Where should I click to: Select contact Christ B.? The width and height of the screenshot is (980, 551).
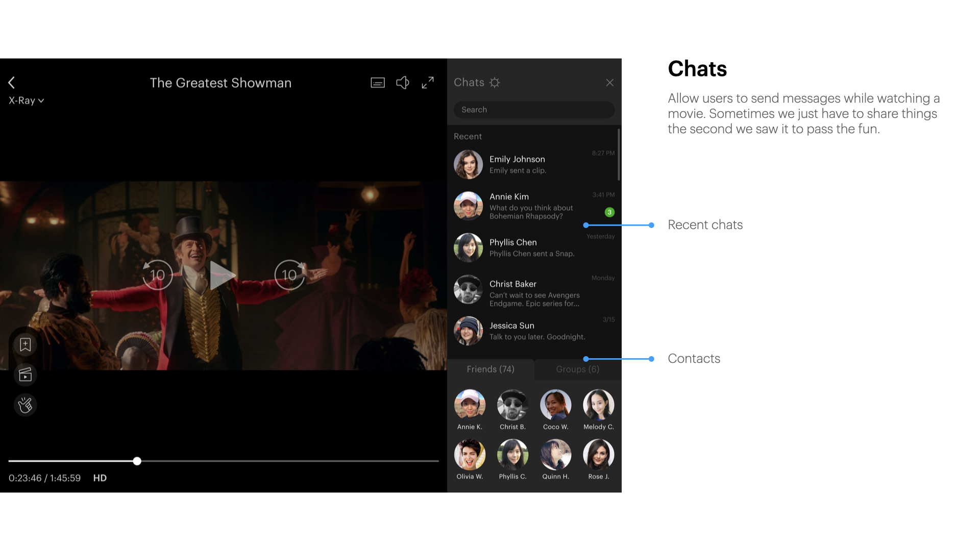coord(512,410)
